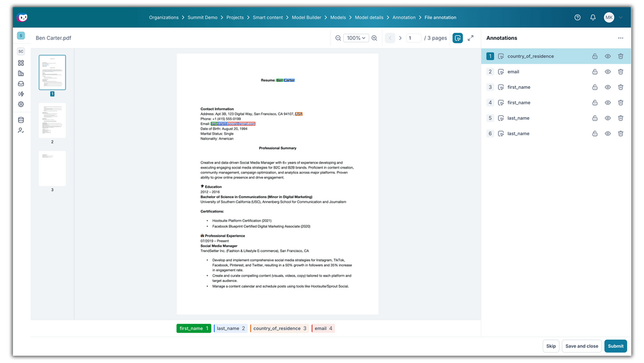Click the dashboard grid icon in sidebar
Screen dimensions: 644x363
click(x=21, y=63)
